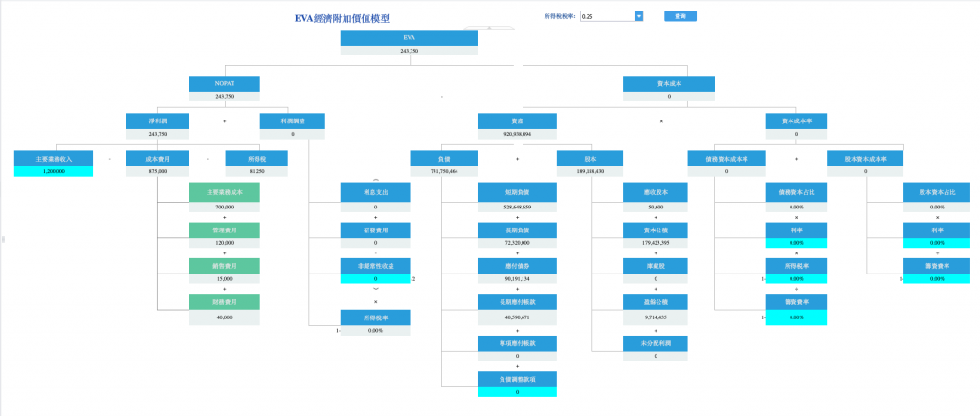
Task: Select the green 銷售費用 node
Action: point(224,267)
